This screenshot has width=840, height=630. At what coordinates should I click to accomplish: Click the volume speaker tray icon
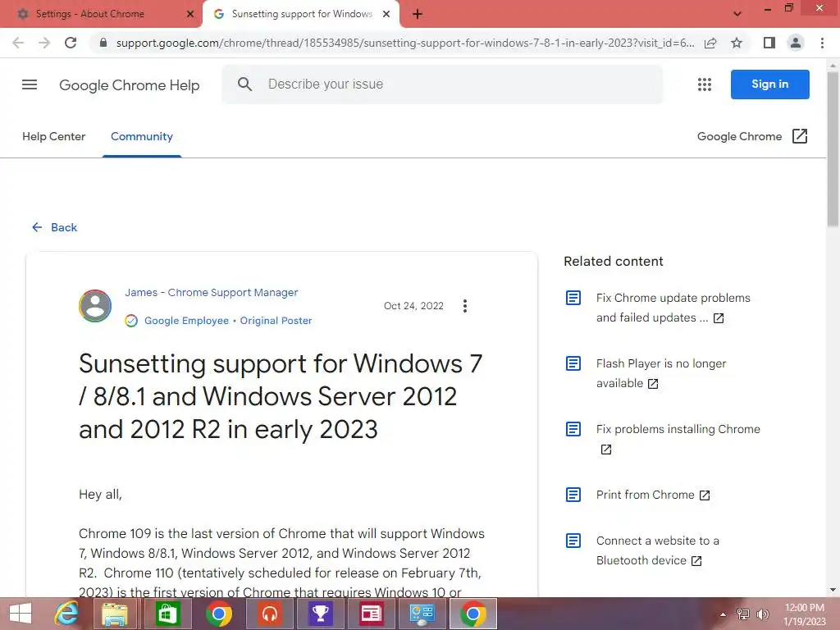click(x=763, y=614)
